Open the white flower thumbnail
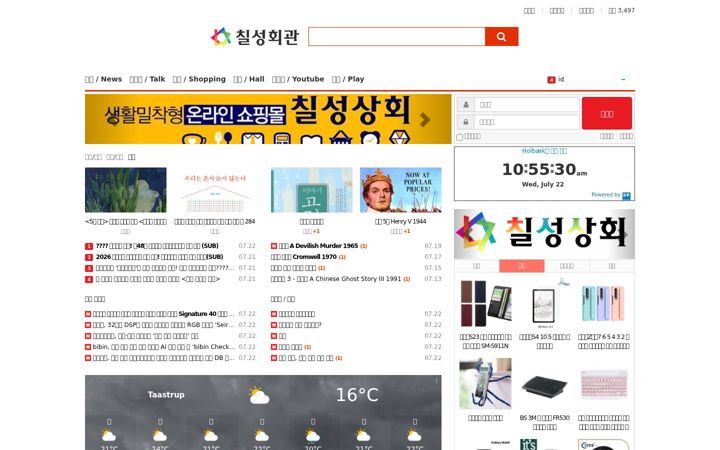The width and height of the screenshot is (720, 450). [125, 190]
